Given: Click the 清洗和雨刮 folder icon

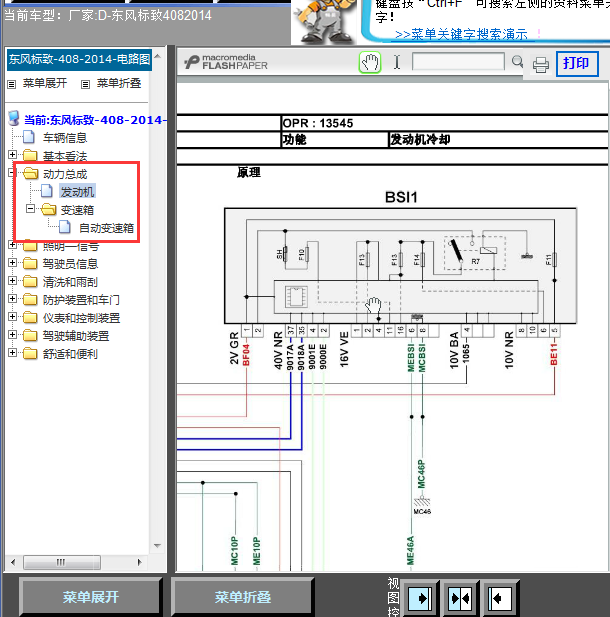Looking at the screenshot, I should (30, 281).
